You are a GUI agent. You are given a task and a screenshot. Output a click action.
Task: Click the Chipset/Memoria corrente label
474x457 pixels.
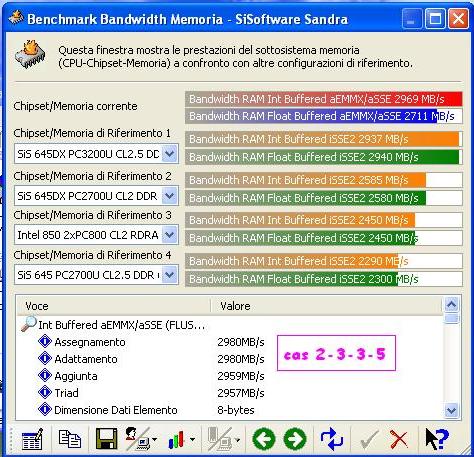75,106
